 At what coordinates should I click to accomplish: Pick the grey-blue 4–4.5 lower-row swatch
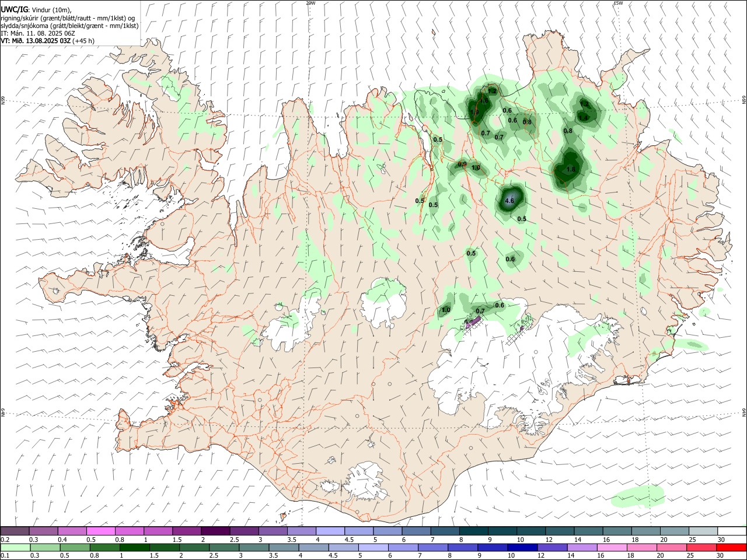[313, 547]
